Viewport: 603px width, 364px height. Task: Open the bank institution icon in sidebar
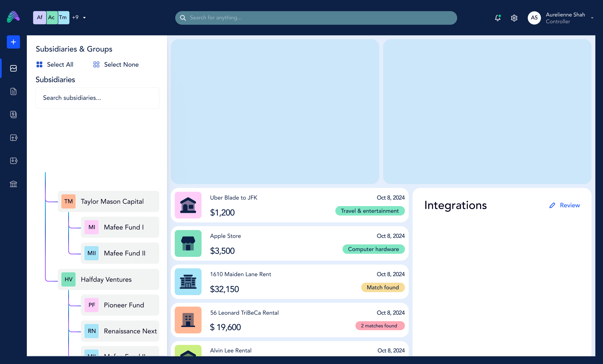pyautogui.click(x=13, y=184)
